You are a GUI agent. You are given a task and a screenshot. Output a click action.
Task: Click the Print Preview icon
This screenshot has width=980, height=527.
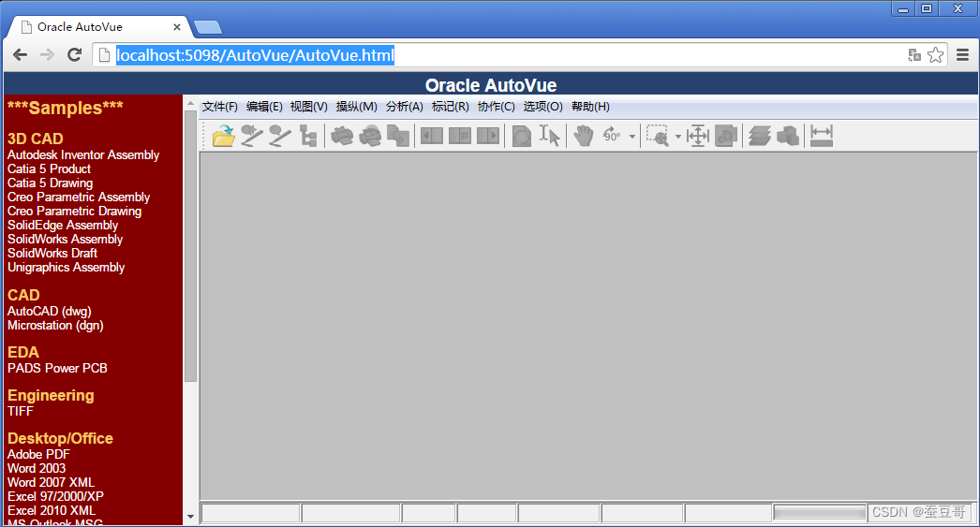pos(370,136)
